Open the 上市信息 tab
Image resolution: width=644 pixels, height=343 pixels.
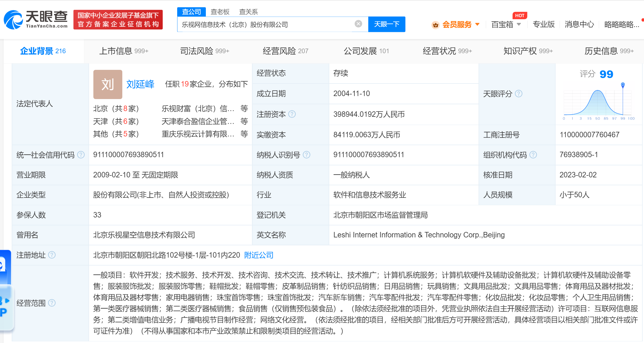[x=124, y=51]
